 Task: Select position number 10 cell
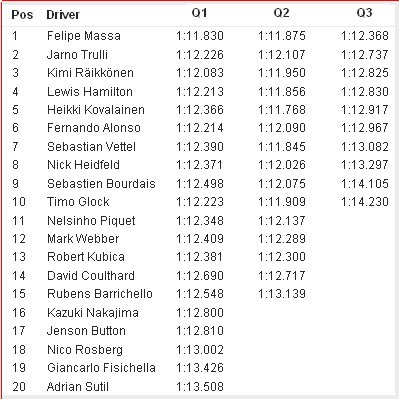click(19, 202)
